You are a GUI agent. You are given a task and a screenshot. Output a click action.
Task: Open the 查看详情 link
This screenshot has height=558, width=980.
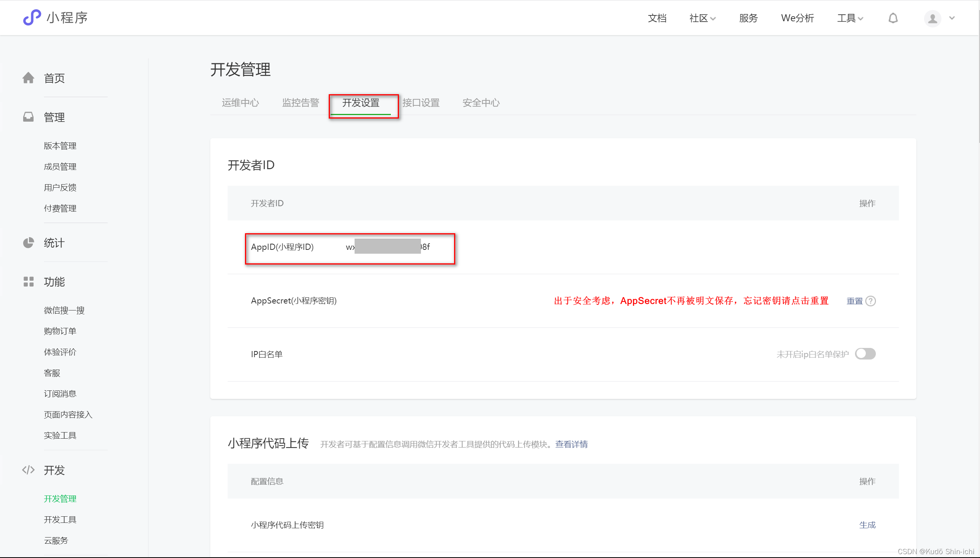[571, 444]
